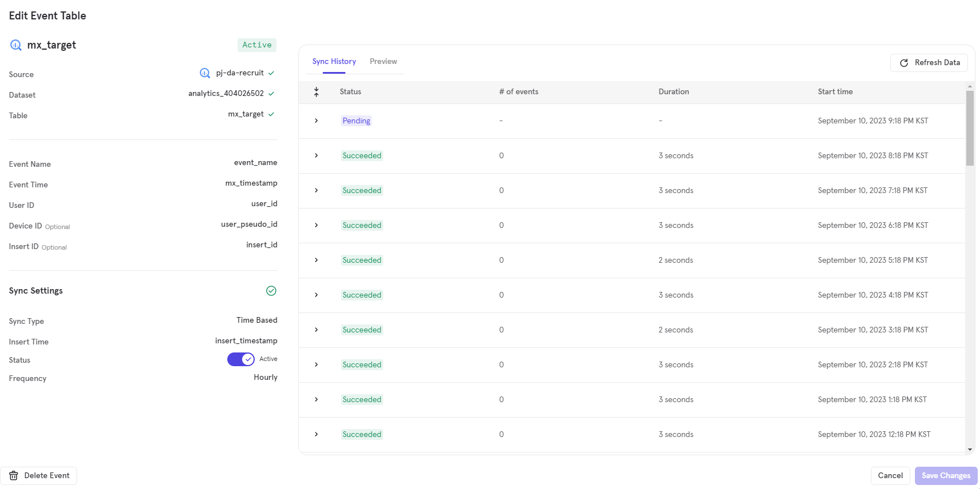
Task: Click the green Sync Settings check circle
Action: pos(271,291)
